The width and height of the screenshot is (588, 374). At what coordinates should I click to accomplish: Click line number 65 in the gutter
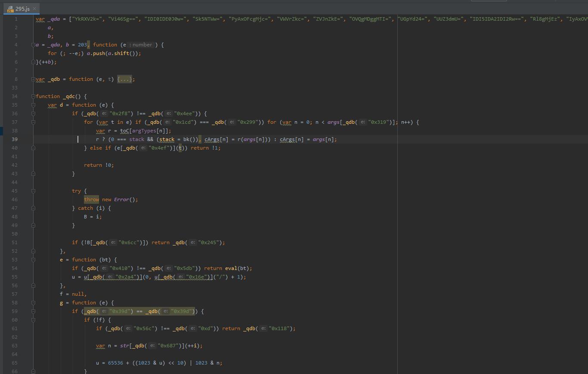tap(15, 363)
